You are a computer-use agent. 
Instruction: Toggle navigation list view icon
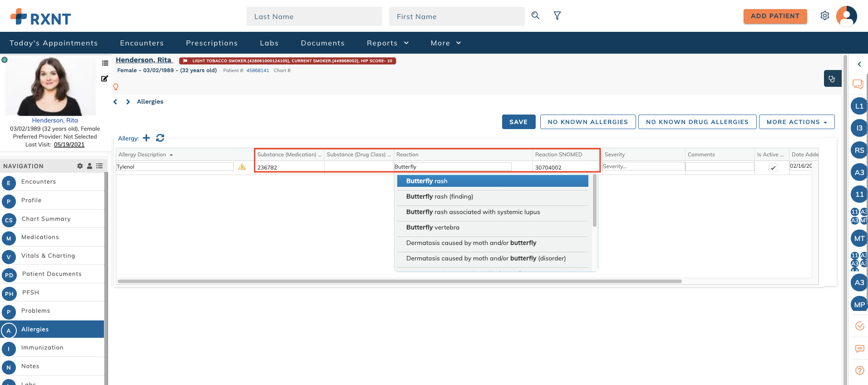99,166
